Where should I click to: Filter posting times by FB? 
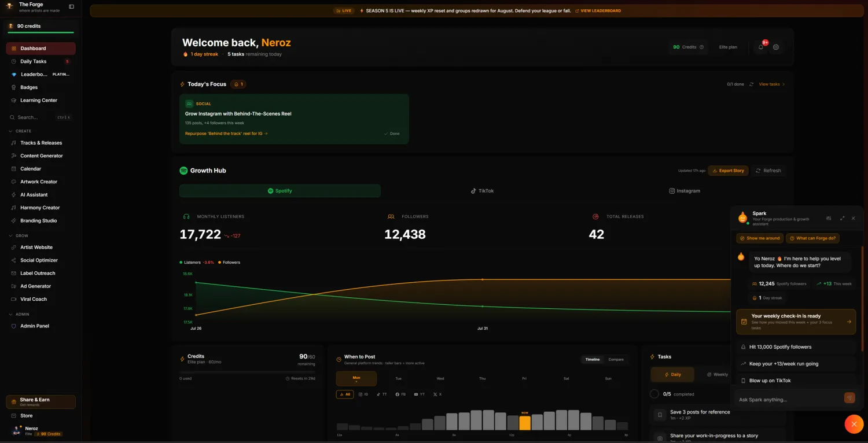click(400, 394)
